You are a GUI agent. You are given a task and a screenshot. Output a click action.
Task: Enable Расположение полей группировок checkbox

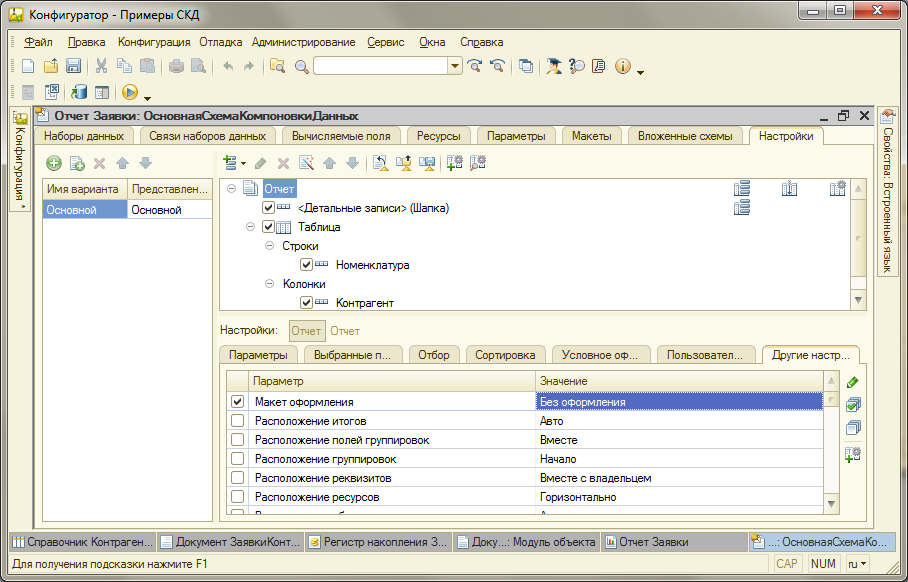[x=237, y=440]
